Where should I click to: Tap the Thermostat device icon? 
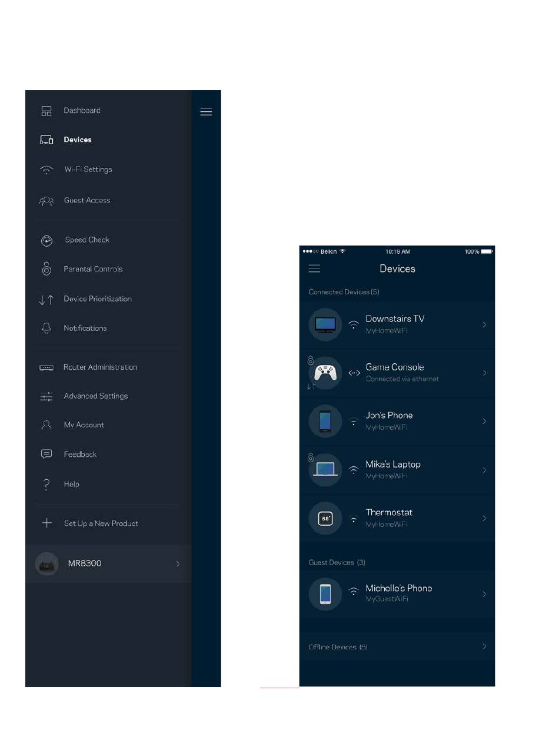[x=325, y=519]
